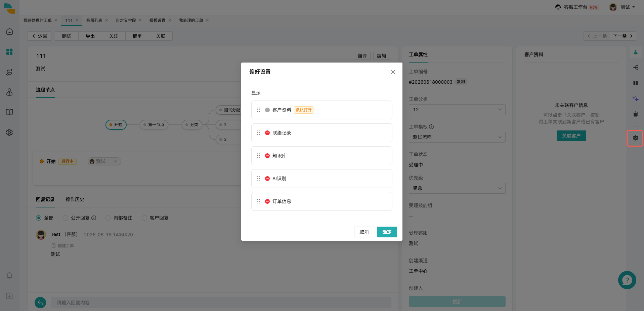Open the notification bell icon
This screenshot has width=644, height=311.
point(9,276)
